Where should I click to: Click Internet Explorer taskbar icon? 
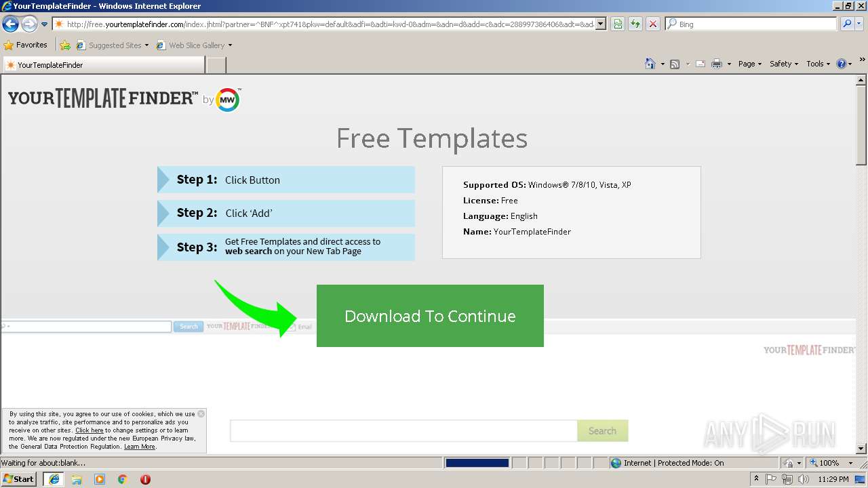(54, 479)
